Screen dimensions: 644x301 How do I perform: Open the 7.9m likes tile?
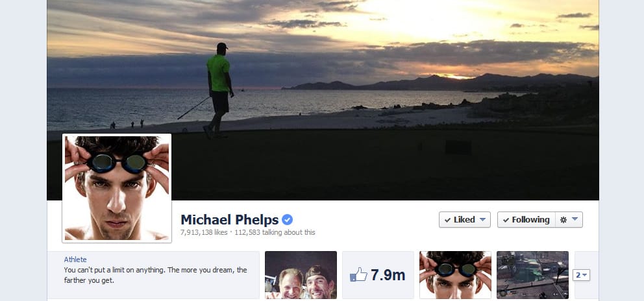tap(378, 274)
